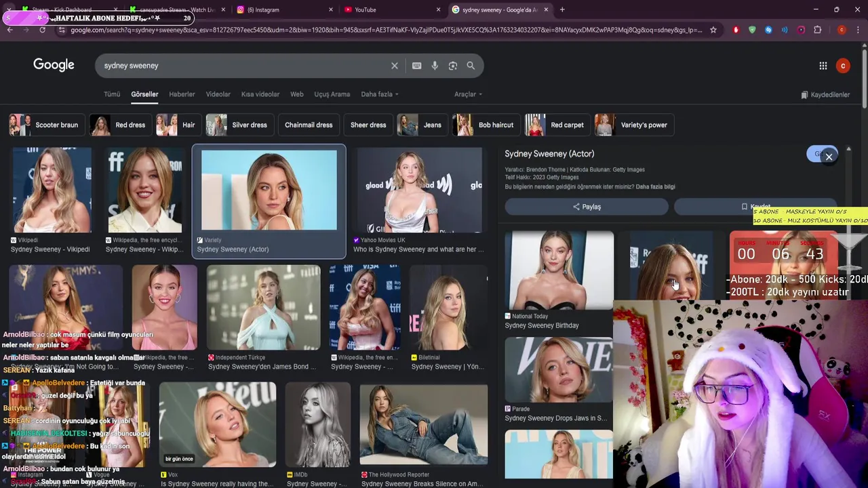Open the Chrome extensions puzzle icon

click(817, 30)
